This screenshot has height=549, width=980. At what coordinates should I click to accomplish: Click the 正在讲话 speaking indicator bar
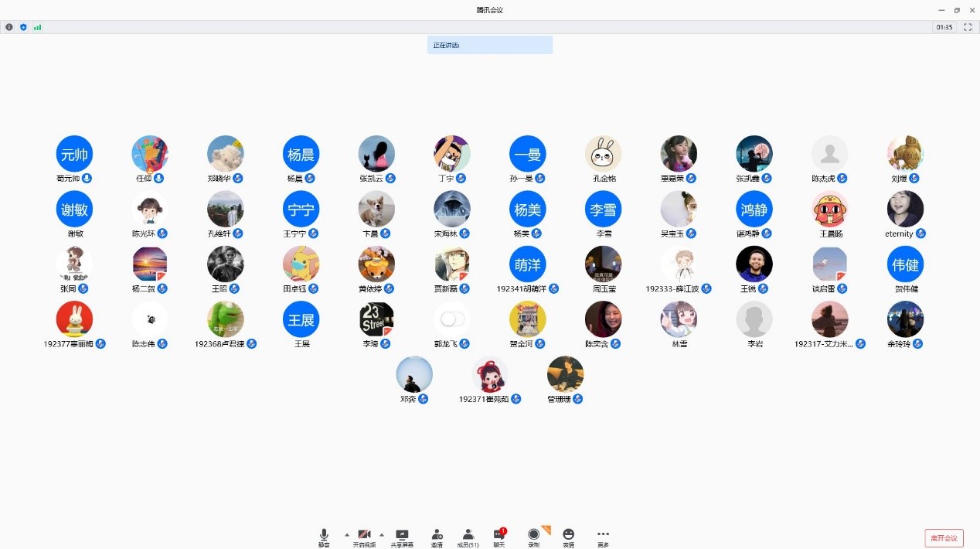point(489,45)
